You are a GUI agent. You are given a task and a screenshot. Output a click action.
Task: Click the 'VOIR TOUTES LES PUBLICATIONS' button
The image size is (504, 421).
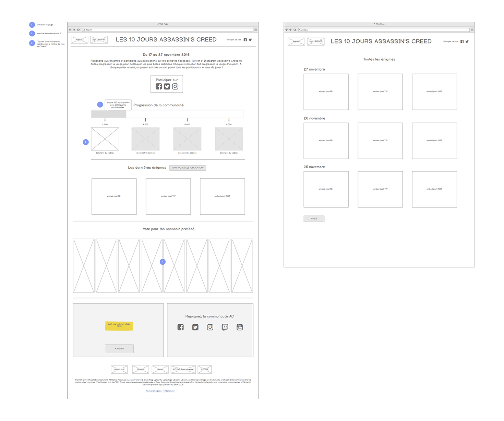(188, 168)
